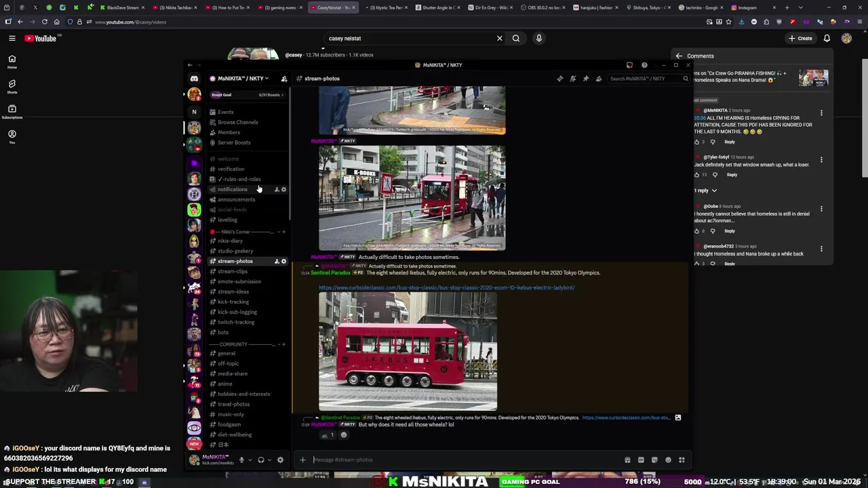Click Search MsNIKITA / NKTY field
The height and width of the screenshot is (488, 868).
click(648, 79)
